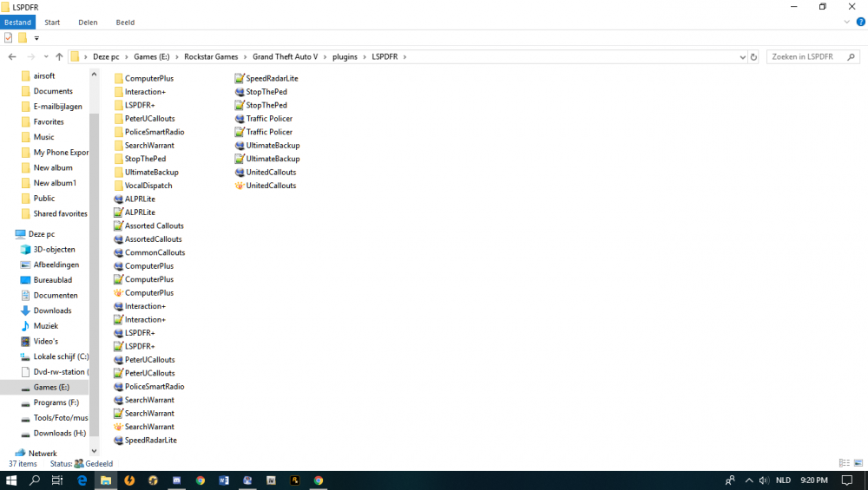Open the Bestand menu
This screenshot has height=490, width=868.
17,23
